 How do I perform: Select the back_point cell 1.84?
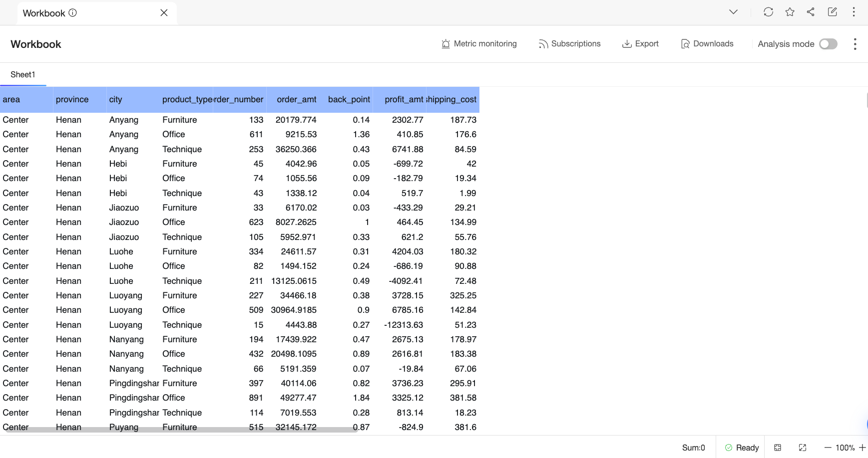pos(346,398)
